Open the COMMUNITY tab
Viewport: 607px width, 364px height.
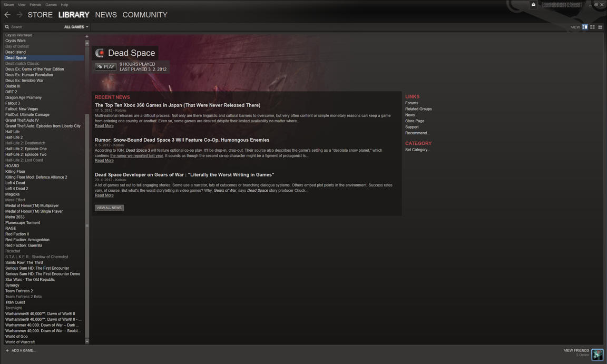pyautogui.click(x=144, y=15)
